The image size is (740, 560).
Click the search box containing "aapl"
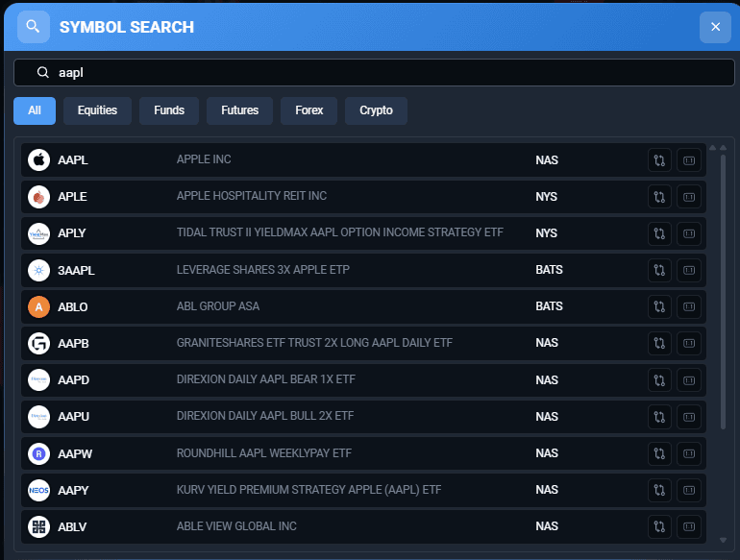(374, 73)
